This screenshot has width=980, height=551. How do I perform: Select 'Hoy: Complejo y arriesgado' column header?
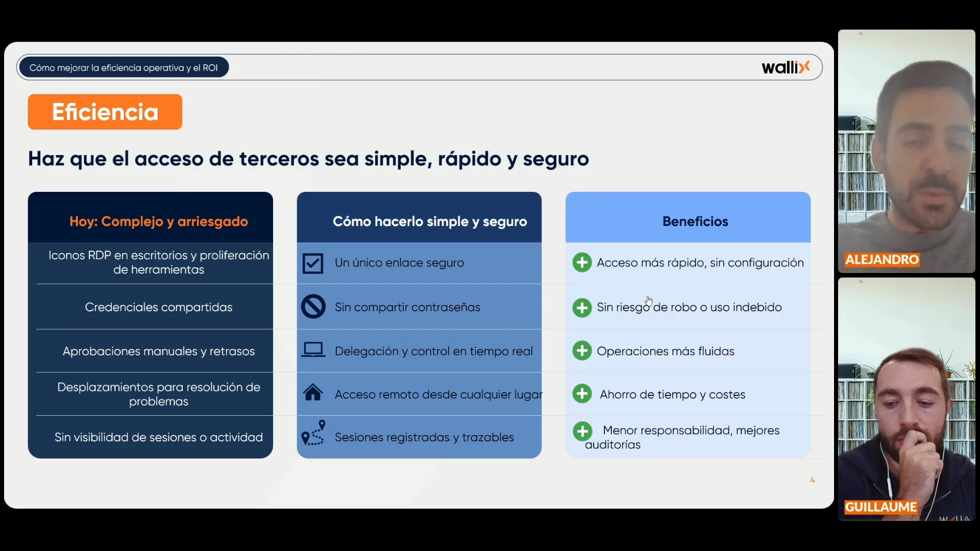(x=158, y=221)
